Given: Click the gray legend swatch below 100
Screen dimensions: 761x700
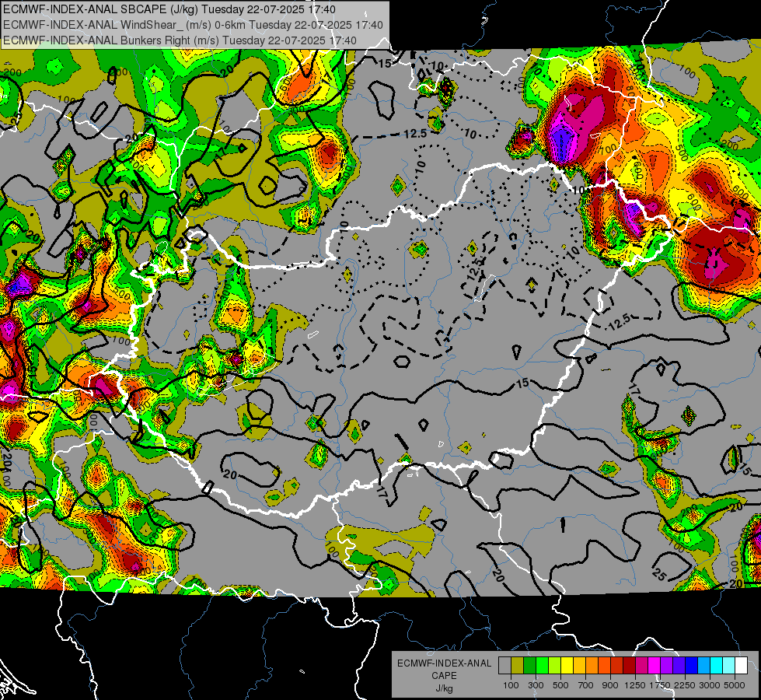Looking at the screenshot, I should pyautogui.click(x=504, y=665).
